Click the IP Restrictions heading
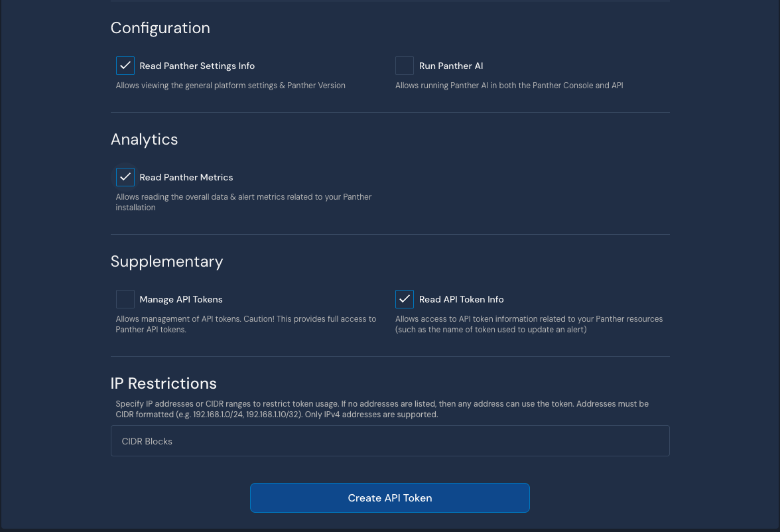The height and width of the screenshot is (532, 780). (163, 383)
